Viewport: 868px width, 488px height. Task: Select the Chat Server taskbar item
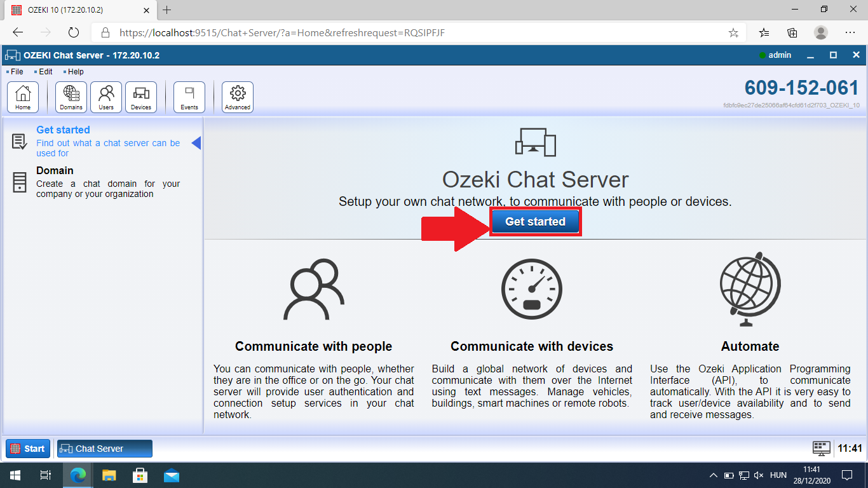(x=105, y=449)
